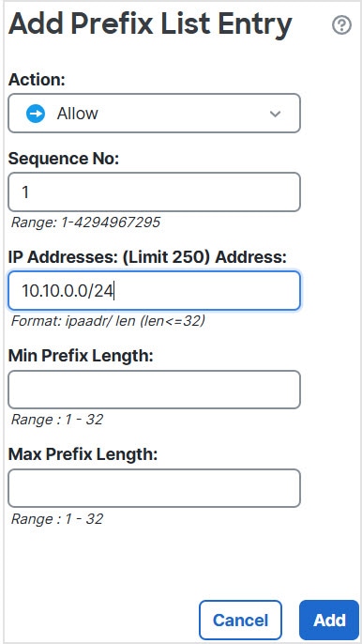
Task: Click range hint under Max Prefix Length
Action: [56, 519]
